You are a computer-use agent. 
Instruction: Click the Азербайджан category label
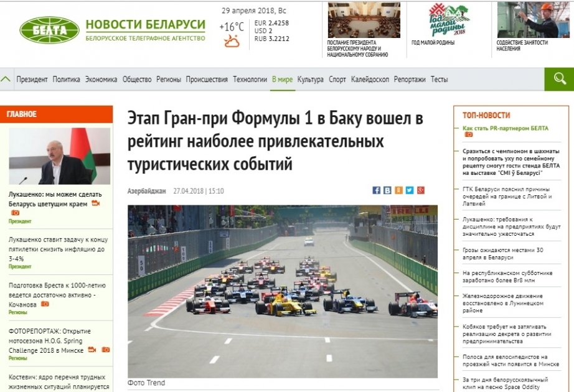pyautogui.click(x=146, y=190)
